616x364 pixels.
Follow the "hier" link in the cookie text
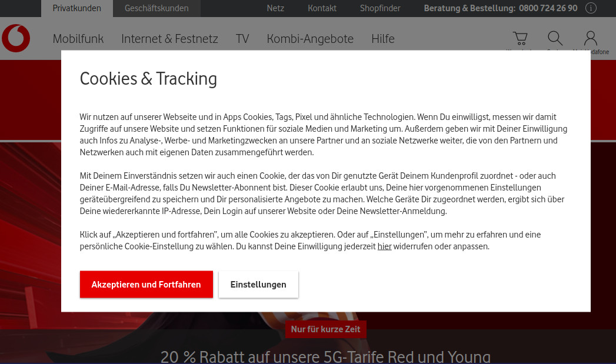pos(384,246)
